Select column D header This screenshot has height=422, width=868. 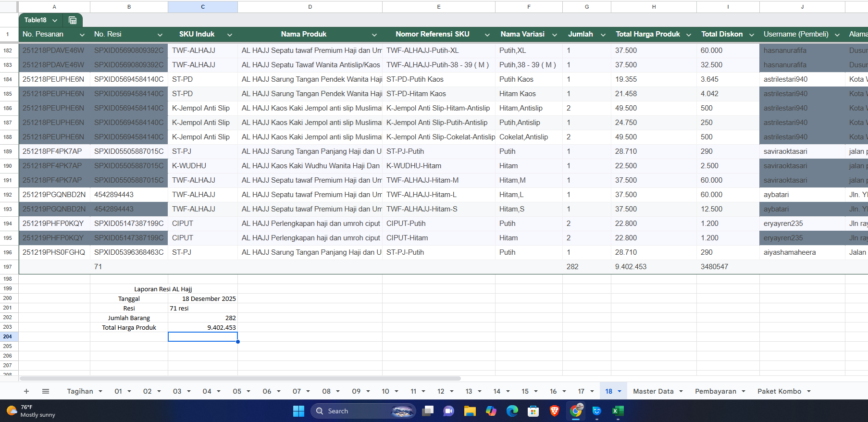click(x=310, y=7)
